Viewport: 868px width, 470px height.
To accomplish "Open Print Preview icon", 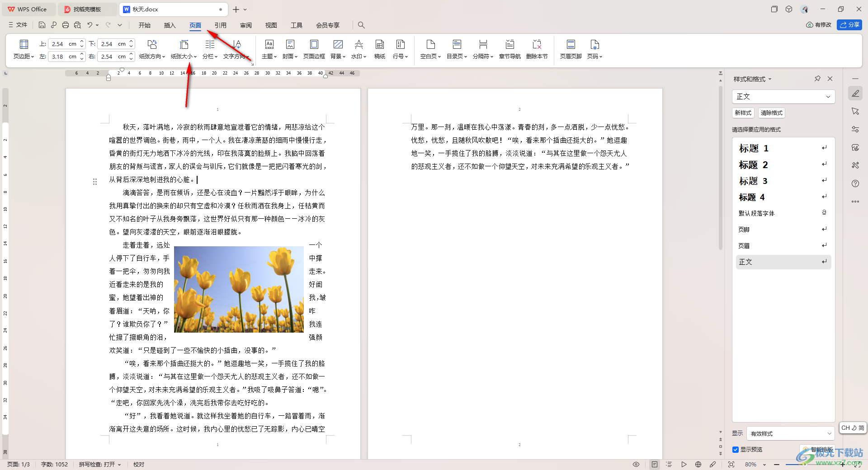I will point(77,25).
